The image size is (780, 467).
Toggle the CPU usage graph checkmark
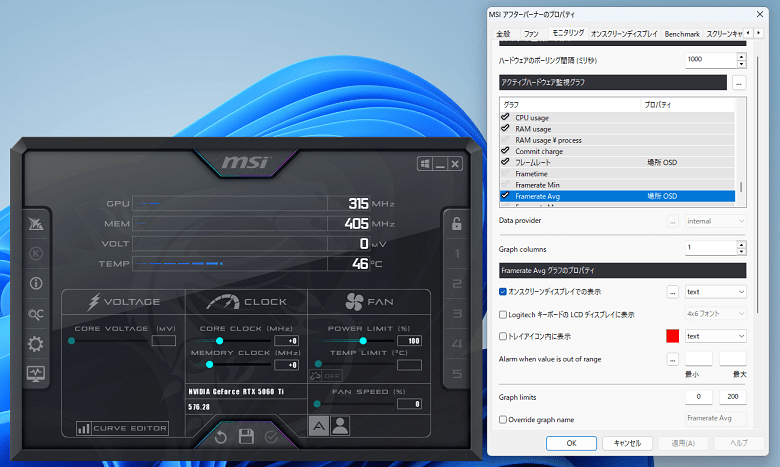505,117
